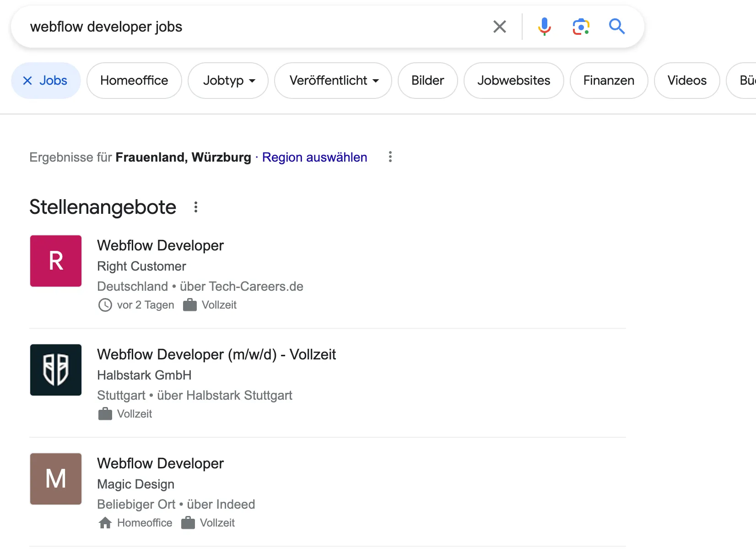Image resolution: width=756 pixels, height=554 pixels.
Task: Click the Halbstark GmbH company name
Action: (x=144, y=375)
